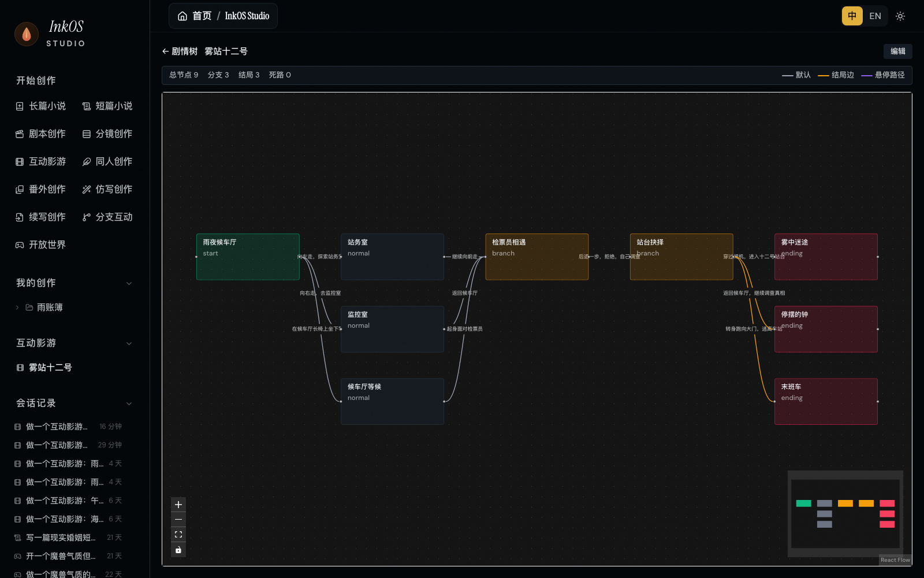Open 分镜创作
Screen dimensions: 924x578
(x=107, y=134)
